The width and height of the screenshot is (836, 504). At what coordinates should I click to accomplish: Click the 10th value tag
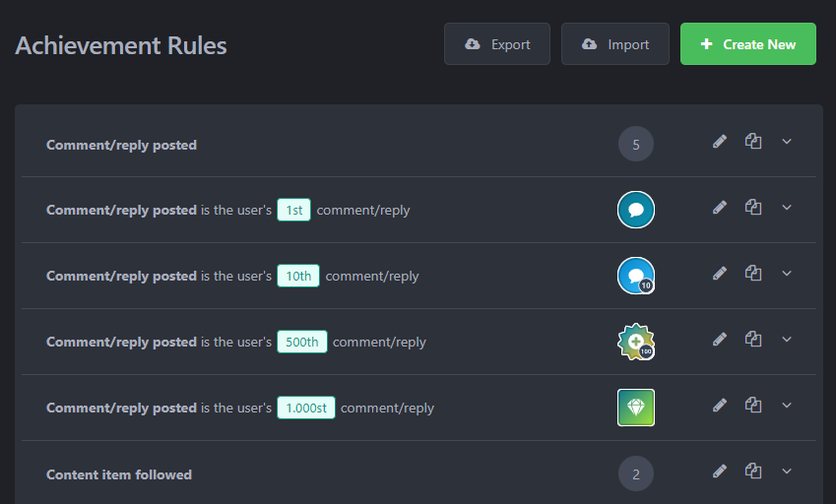tap(298, 276)
